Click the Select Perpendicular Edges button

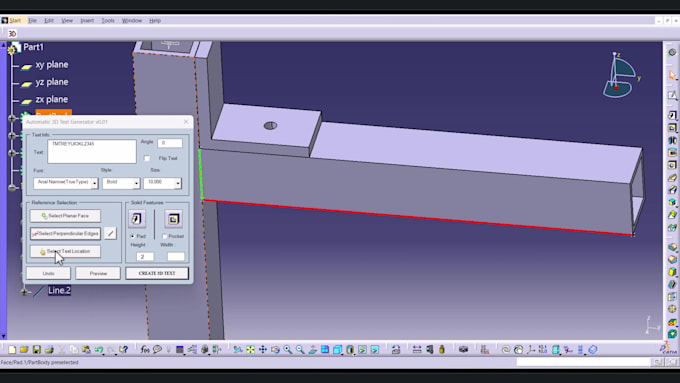tap(65, 233)
